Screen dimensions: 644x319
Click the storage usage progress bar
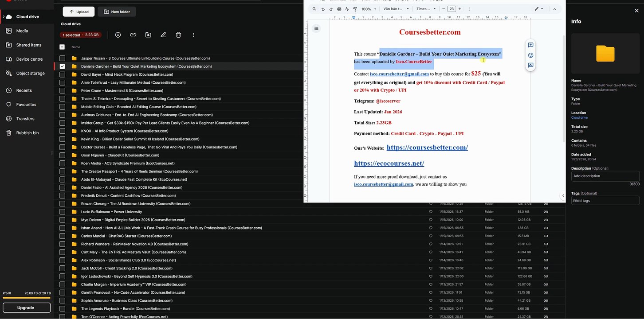point(27,298)
